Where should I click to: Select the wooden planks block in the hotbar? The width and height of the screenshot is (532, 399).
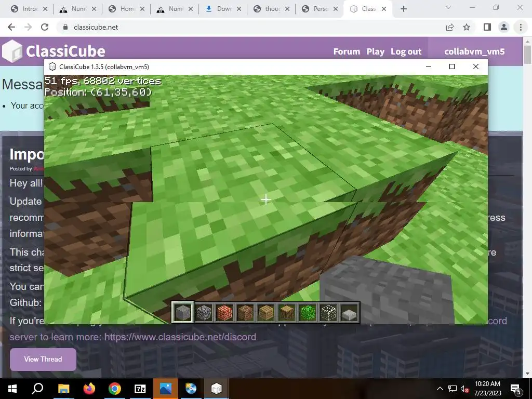tap(265, 312)
